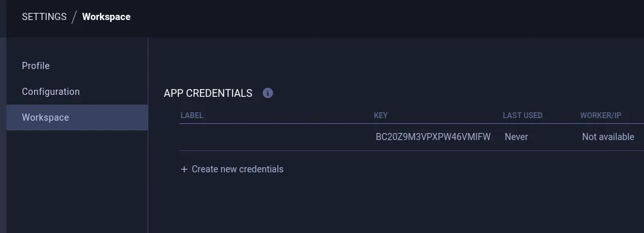Click the empty label cell of the credential
The width and height of the screenshot is (644, 233).
277,137
